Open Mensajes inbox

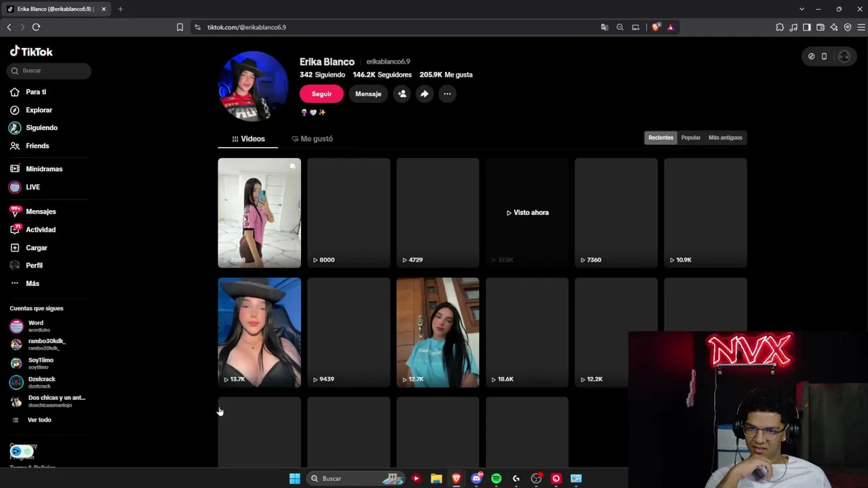click(x=41, y=211)
